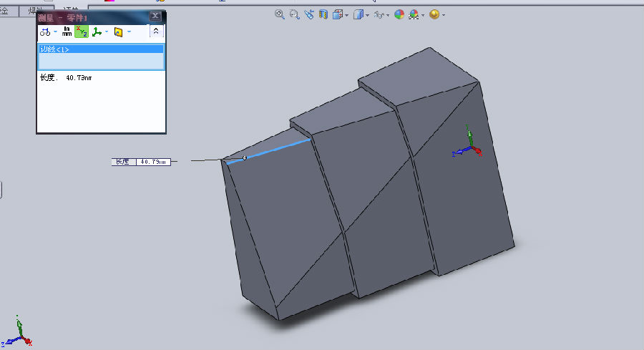644x350 pixels.
Task: Open Units/Precision (in/mm) in Measure dialog
Action: (x=67, y=31)
